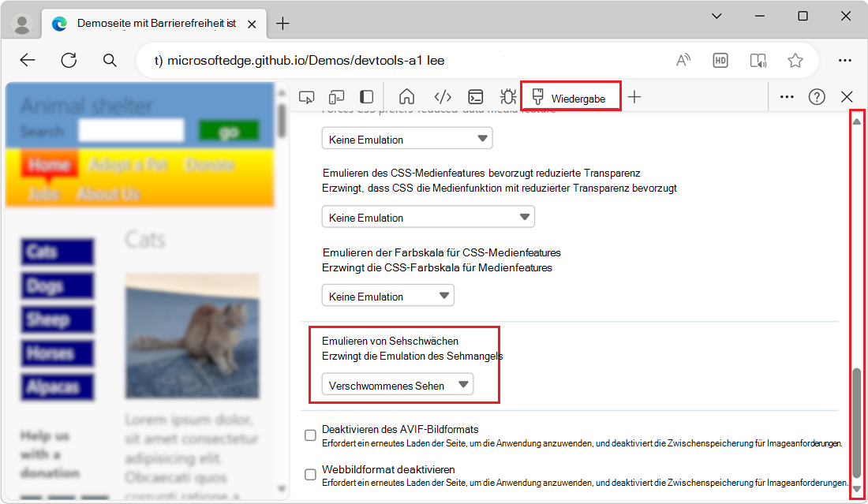Open the Adopt a Pet link
The width and height of the screenshot is (868, 504).
click(128, 164)
